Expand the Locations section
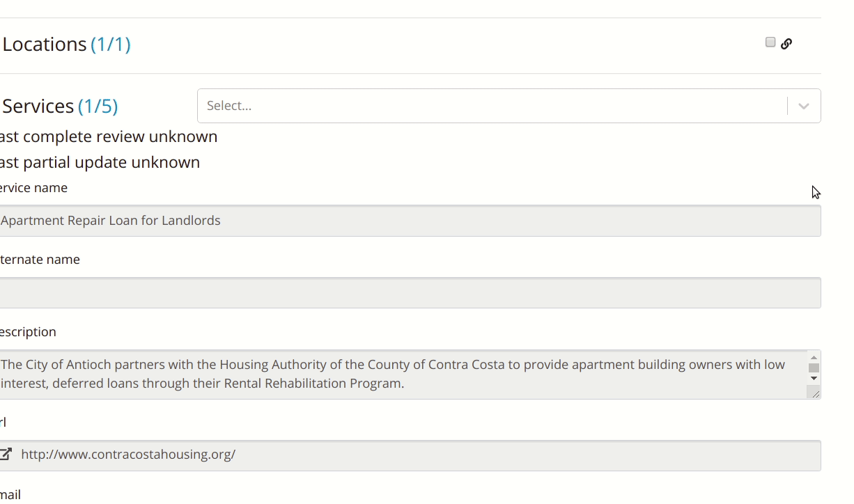This screenshot has height=504, width=854. [x=43, y=44]
